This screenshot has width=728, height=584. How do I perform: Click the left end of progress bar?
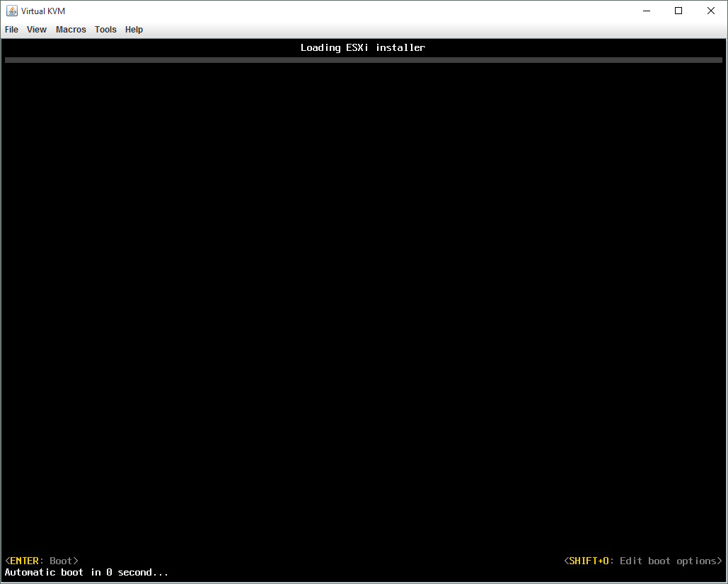[8, 60]
